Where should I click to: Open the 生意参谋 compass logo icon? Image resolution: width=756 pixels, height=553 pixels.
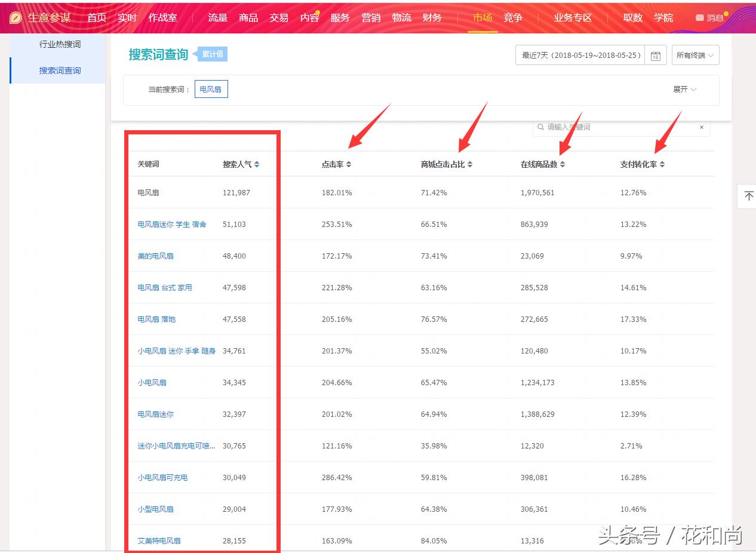click(x=15, y=17)
